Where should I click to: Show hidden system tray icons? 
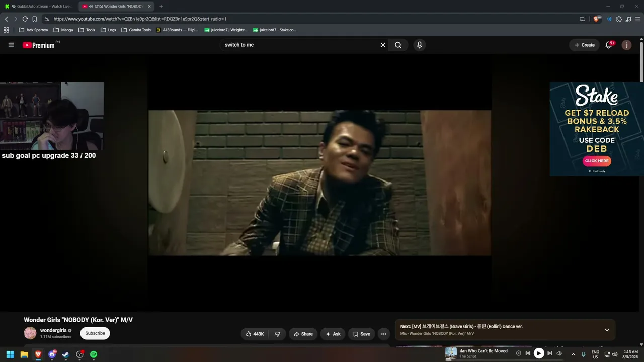coord(573,354)
